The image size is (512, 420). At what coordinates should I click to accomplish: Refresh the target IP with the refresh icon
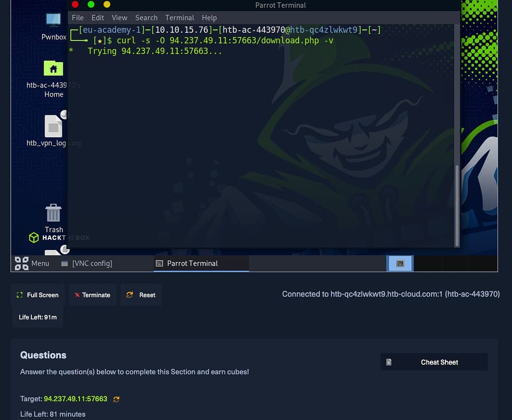(x=116, y=399)
